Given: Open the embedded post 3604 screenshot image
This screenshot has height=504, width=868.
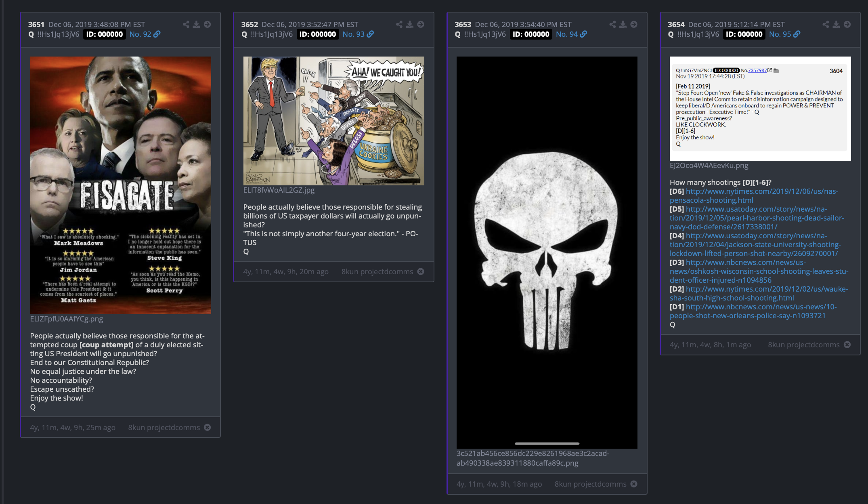Looking at the screenshot, I should 760,108.
